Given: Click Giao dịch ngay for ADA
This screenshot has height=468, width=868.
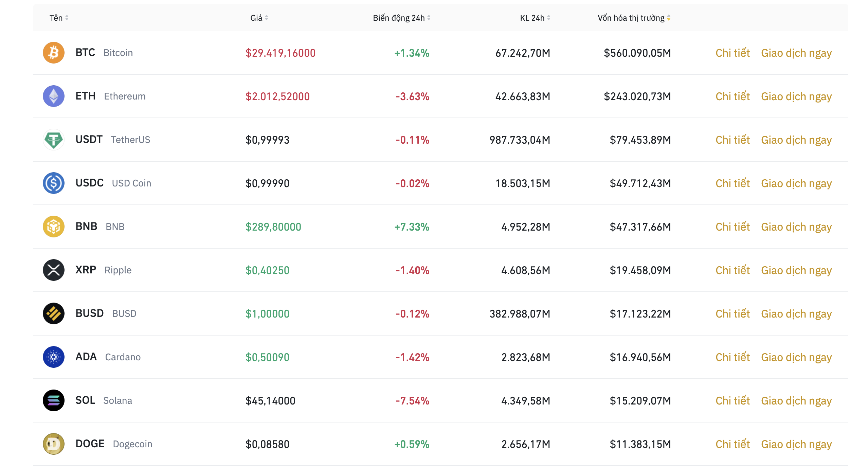Looking at the screenshot, I should [x=796, y=358].
